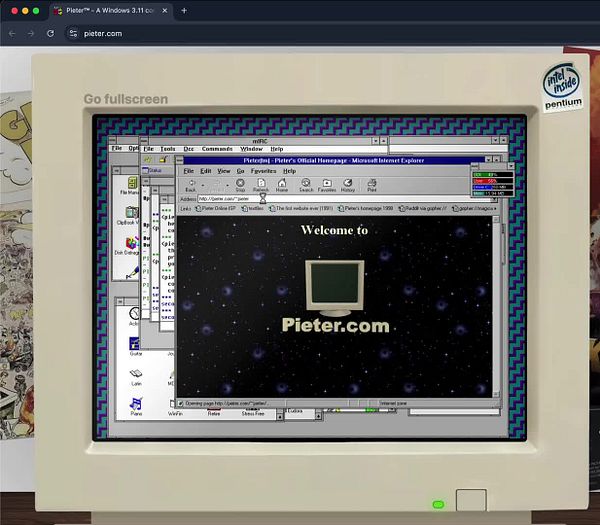Click the Back button in Internet Explorer
The width and height of the screenshot is (600, 525).
[191, 185]
